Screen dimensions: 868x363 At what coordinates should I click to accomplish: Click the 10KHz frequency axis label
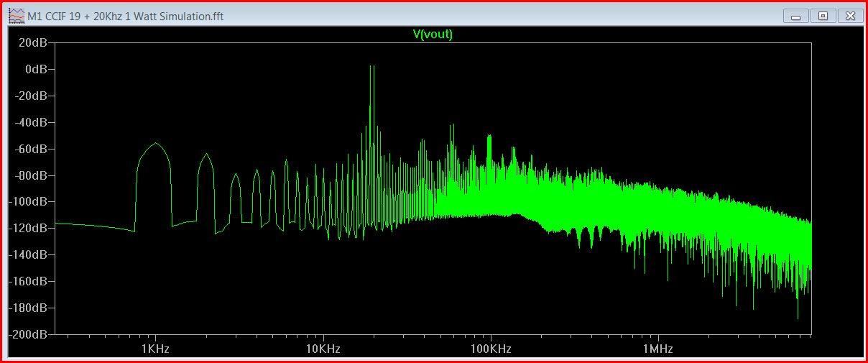(323, 349)
